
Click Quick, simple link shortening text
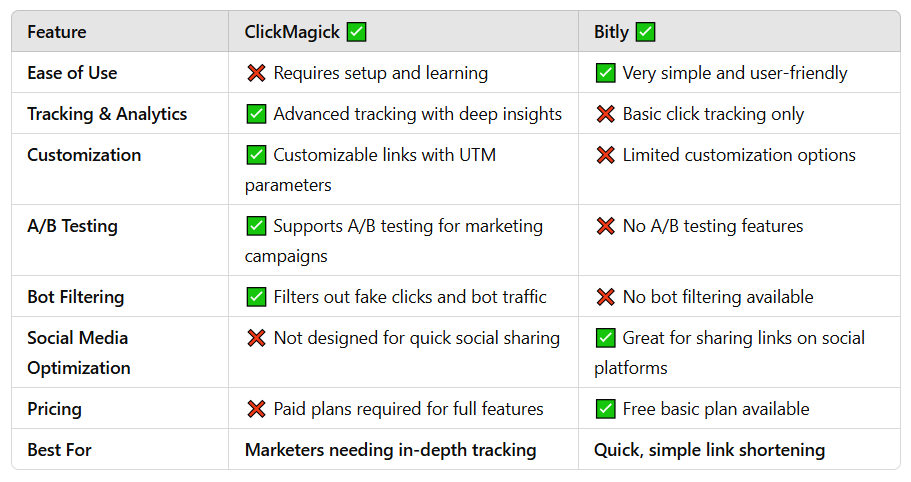tap(709, 450)
